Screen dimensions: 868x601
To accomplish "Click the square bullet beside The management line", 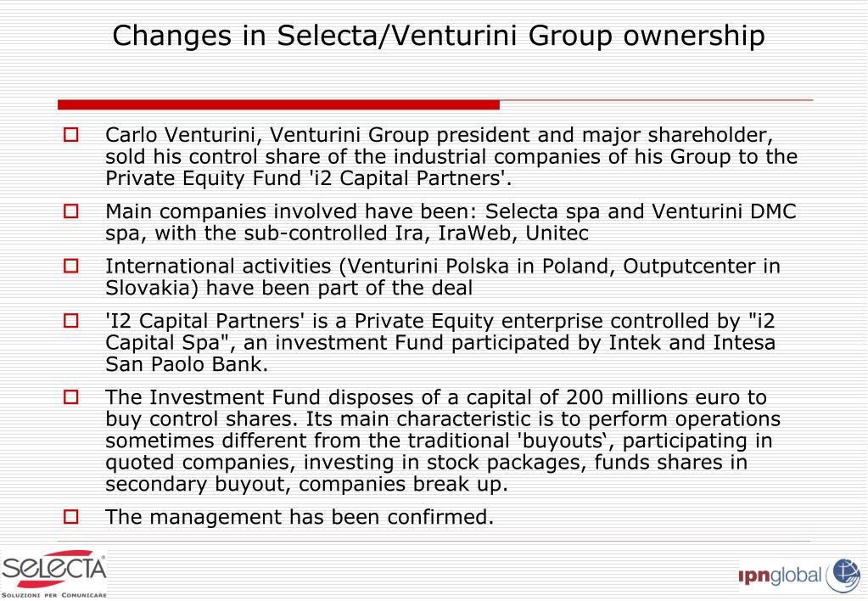I will 71,517.
